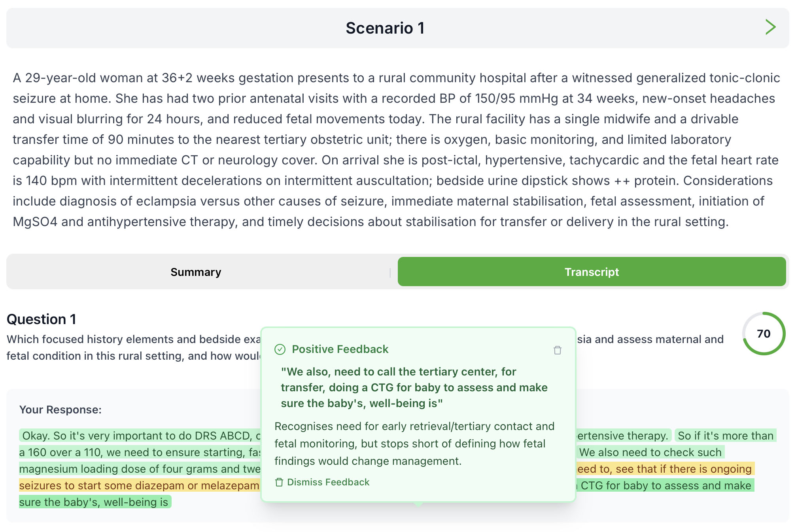Viewport: 796px width, 532px height.
Task: Click the Scenario 1 header title
Action: point(385,28)
